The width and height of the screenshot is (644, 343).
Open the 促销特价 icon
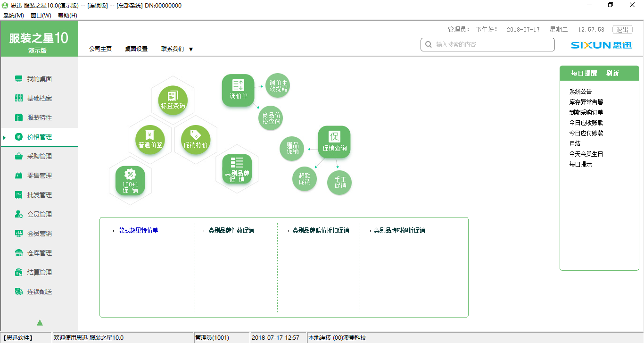point(196,140)
